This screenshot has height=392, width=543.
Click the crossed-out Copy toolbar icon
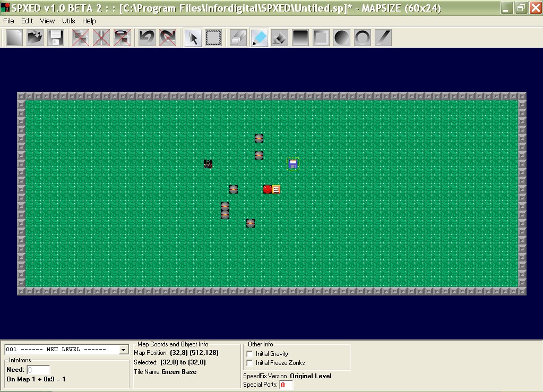[81, 38]
